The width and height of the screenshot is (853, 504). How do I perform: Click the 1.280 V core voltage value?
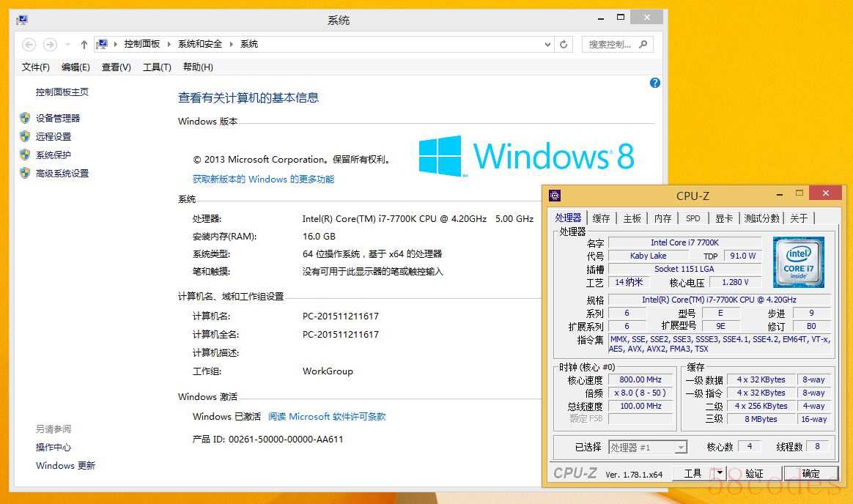pyautogui.click(x=735, y=282)
